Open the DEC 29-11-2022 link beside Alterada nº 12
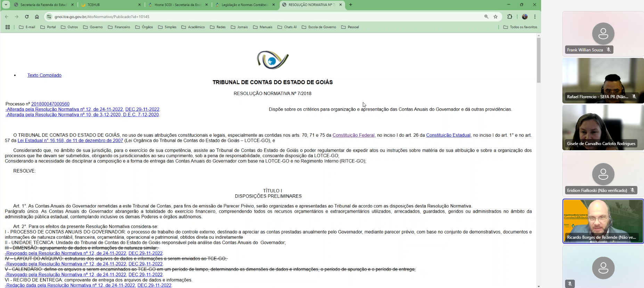The height and width of the screenshot is (288, 644). [142, 109]
